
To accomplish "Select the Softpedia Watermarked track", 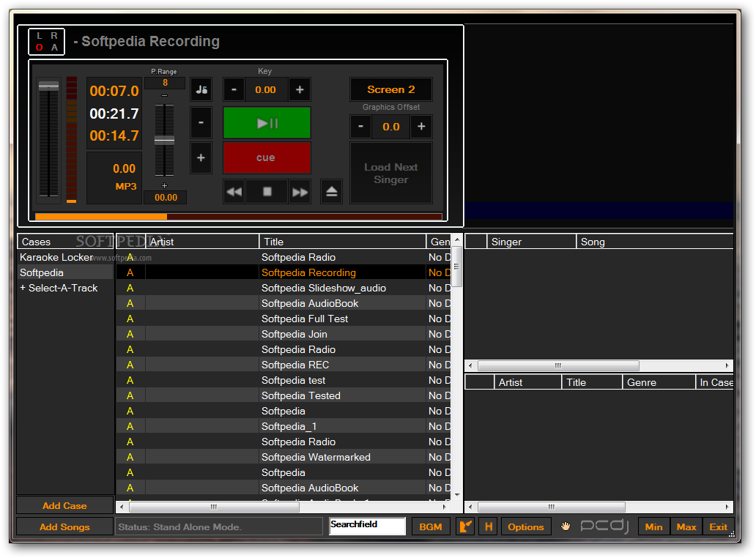I will tap(283, 457).
